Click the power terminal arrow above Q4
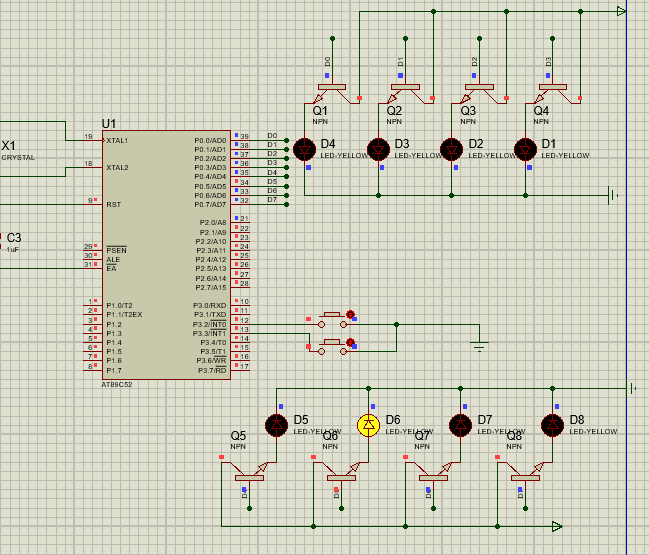The width and height of the screenshot is (649, 555). 621,12
